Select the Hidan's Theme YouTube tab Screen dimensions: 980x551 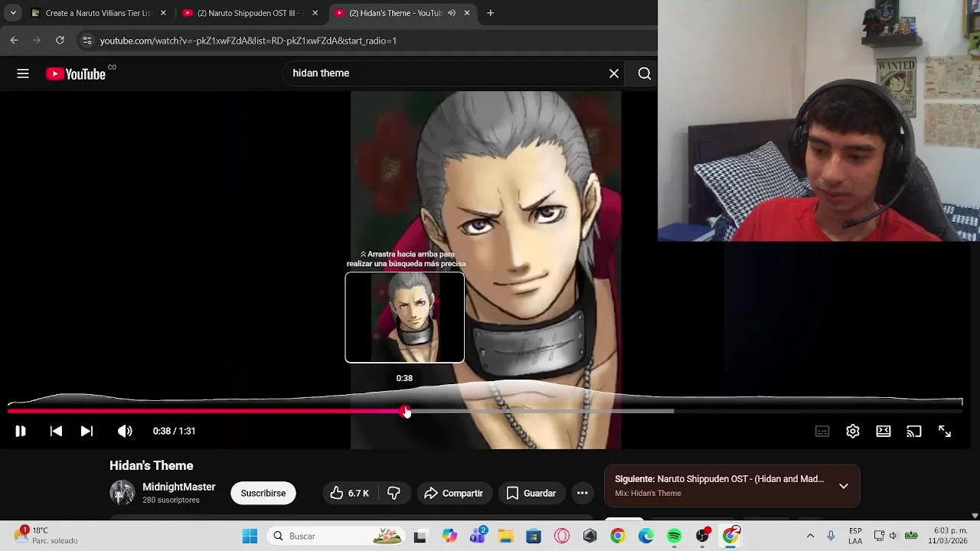394,13
